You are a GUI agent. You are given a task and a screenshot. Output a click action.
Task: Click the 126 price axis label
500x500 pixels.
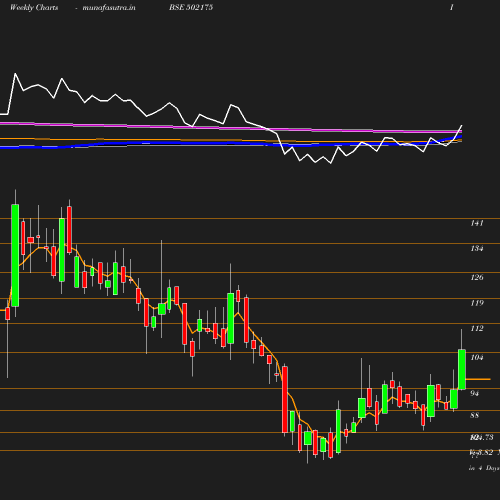477,277
